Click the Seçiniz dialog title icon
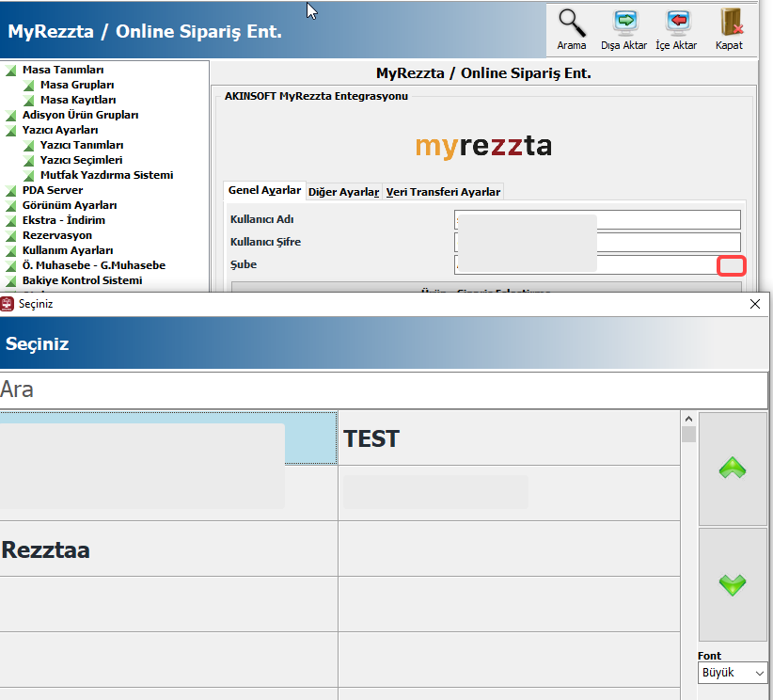The height and width of the screenshot is (700, 773). [x=7, y=304]
